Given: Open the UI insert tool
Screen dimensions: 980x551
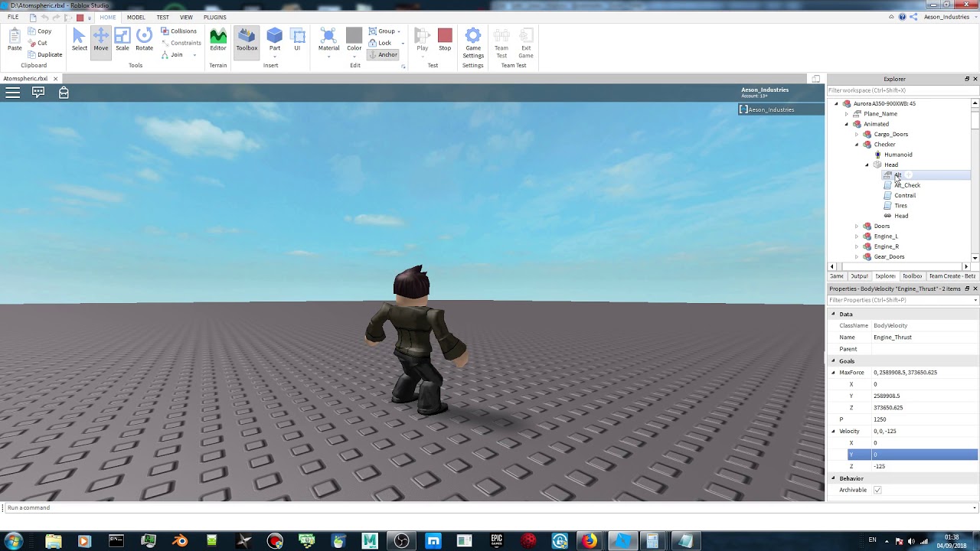Looking at the screenshot, I should pos(298,40).
